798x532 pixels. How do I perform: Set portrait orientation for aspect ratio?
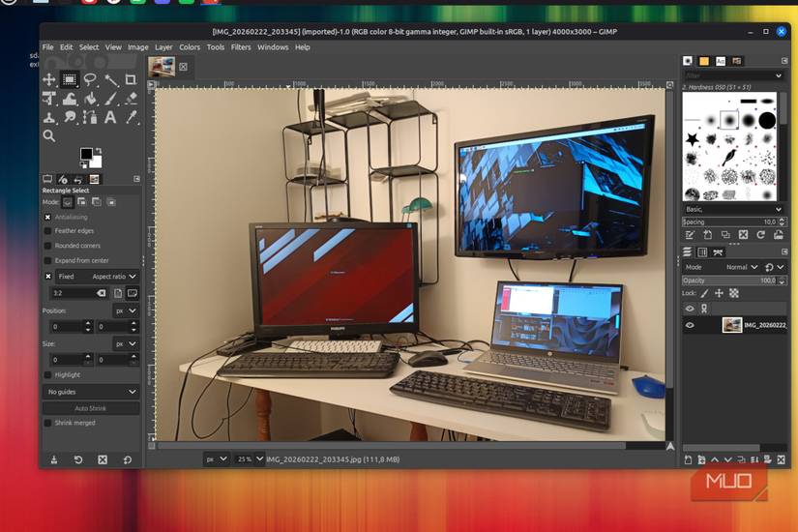click(118, 293)
